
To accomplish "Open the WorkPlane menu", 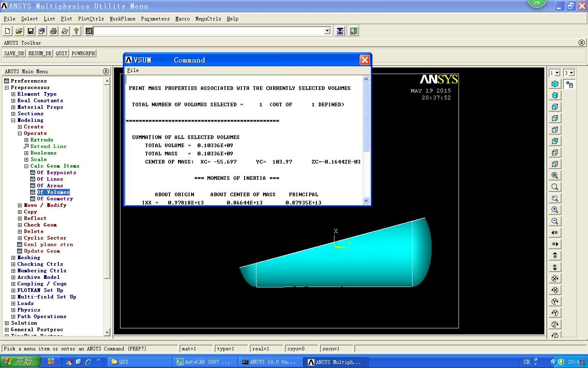I will pos(122,19).
